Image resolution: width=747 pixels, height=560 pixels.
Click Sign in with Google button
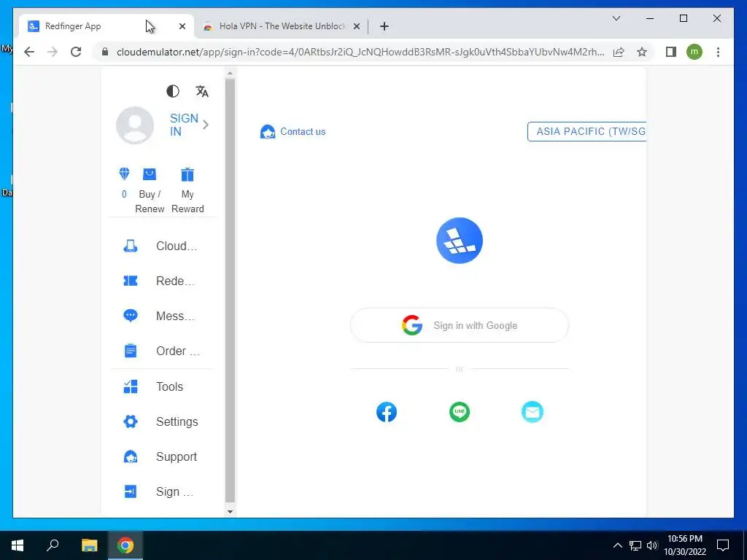pyautogui.click(x=460, y=325)
